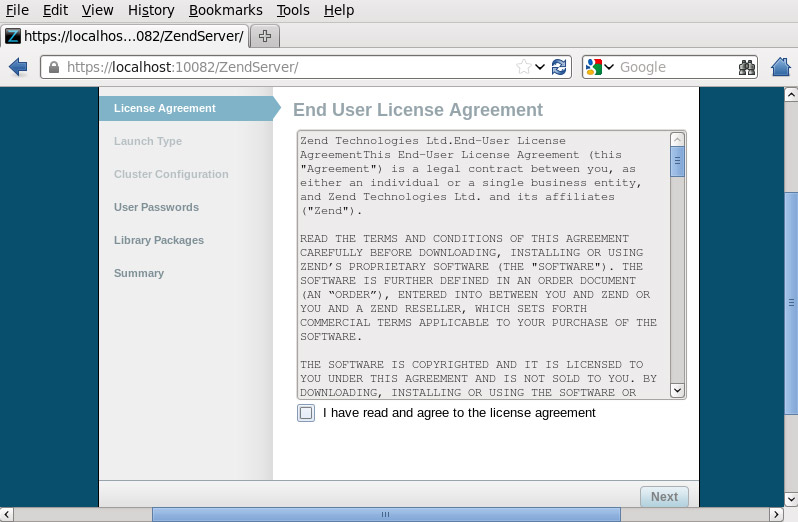This screenshot has width=798, height=522.
Task: Click page scroll down arrow
Action: click(791, 499)
